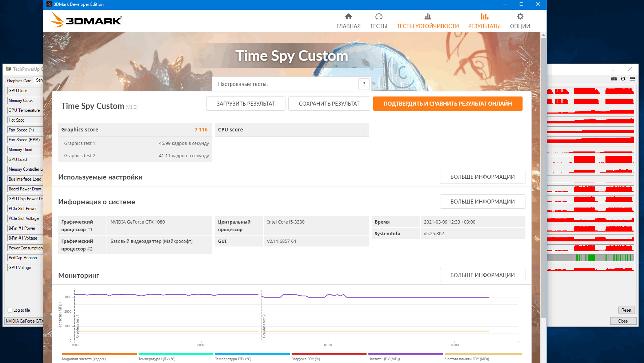Image resolution: width=644 pixels, height=363 pixels.
Task: Click PerfCap Reason graph in GPU-Z
Action: (x=591, y=258)
